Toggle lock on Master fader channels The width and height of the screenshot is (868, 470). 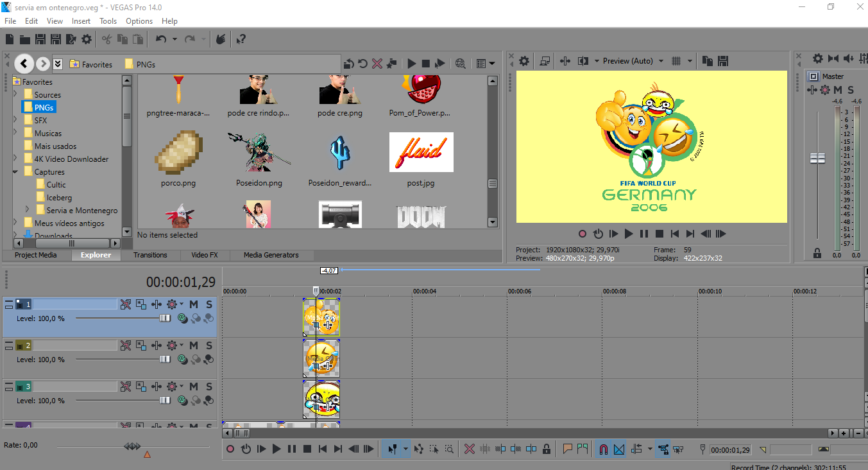817,253
